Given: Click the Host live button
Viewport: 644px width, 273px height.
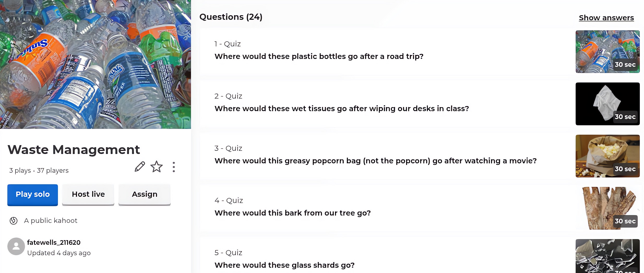Looking at the screenshot, I should 88,194.
